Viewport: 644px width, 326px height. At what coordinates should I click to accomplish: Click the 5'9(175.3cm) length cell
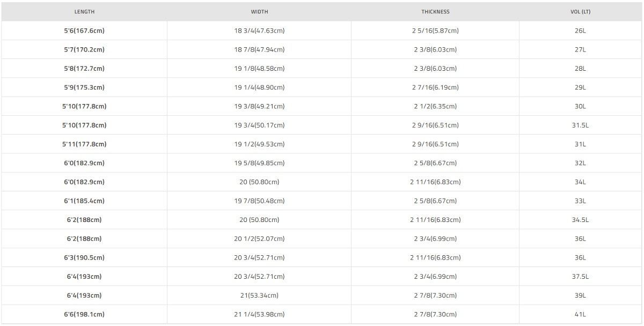(84, 87)
